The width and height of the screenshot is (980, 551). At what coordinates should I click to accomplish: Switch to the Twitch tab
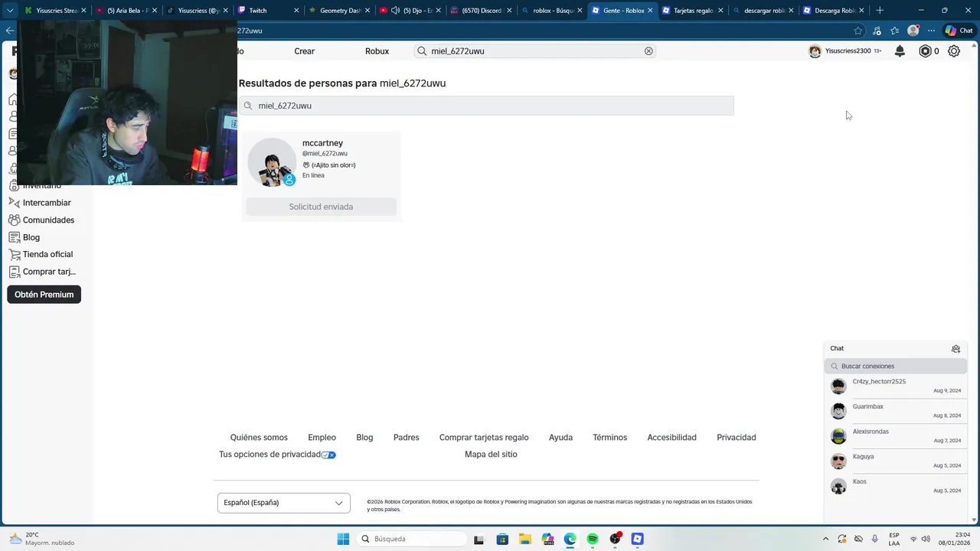(x=267, y=11)
